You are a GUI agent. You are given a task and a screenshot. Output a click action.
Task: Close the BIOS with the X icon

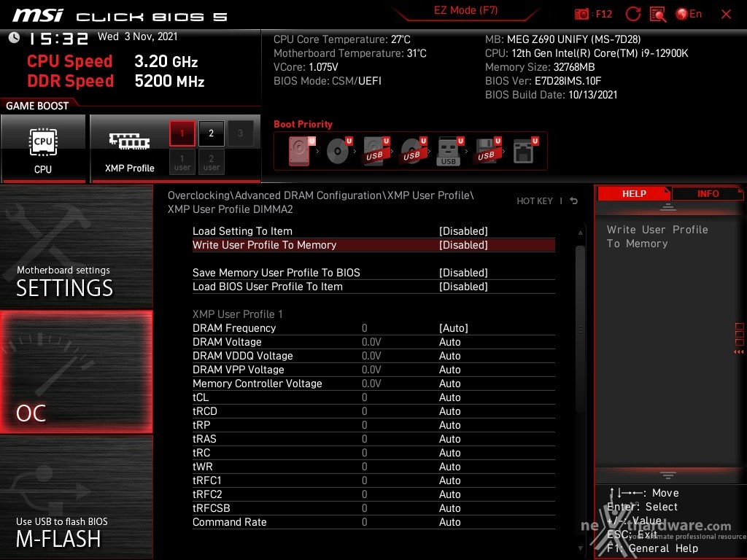point(726,15)
